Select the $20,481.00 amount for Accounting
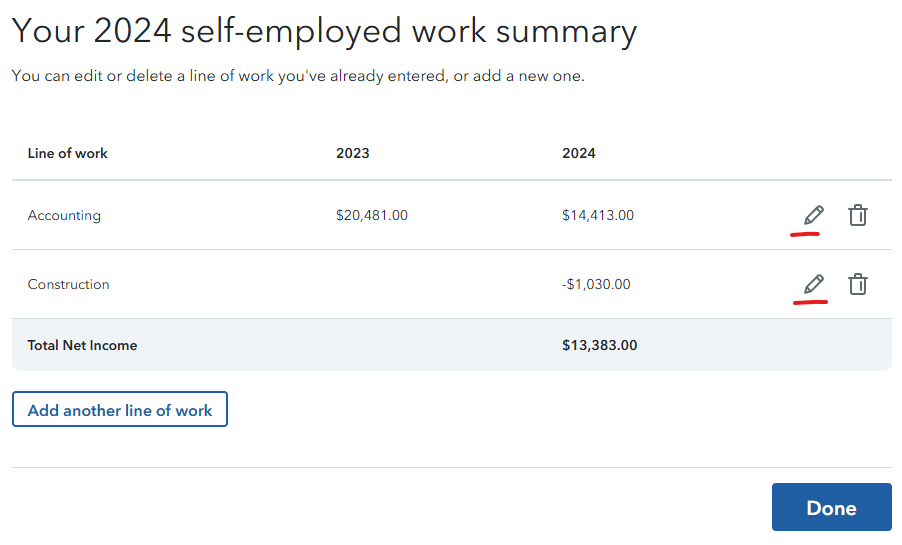Screen dimensions: 902x545 point(372,215)
